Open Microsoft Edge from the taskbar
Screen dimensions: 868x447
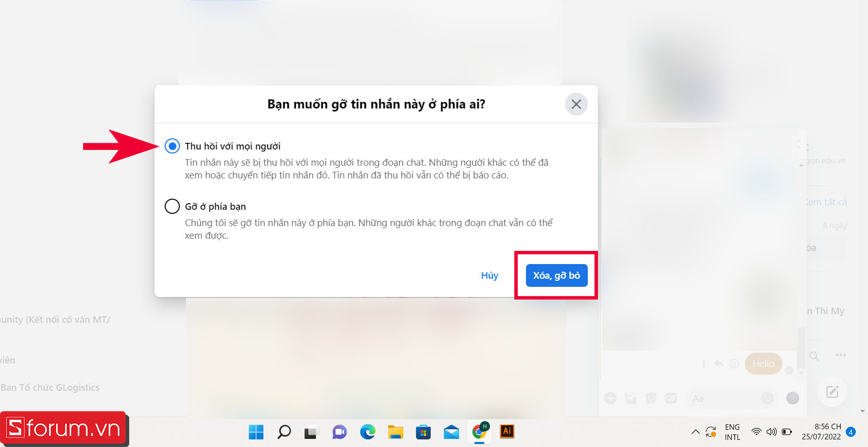(367, 432)
